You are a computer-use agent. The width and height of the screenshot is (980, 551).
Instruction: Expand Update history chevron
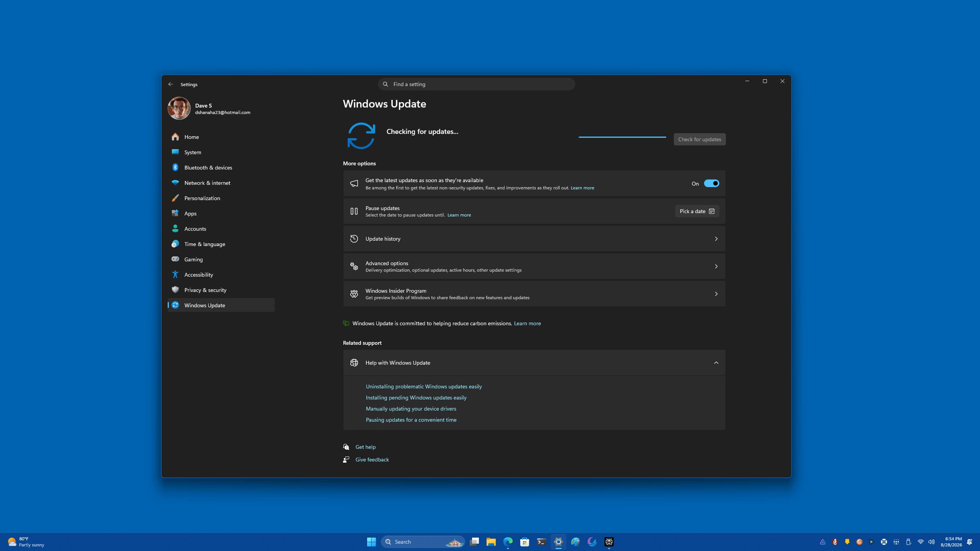pyautogui.click(x=716, y=239)
